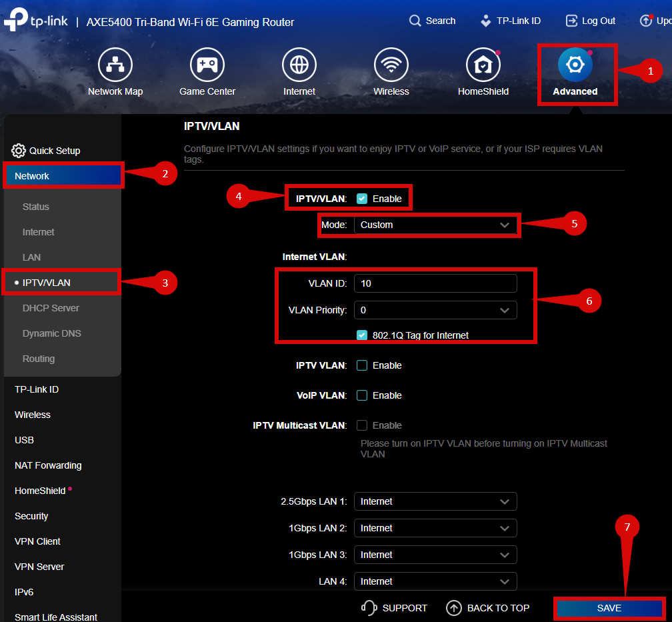Open the Game Center gamepad icon
Image resolution: width=672 pixels, height=622 pixels.
pos(207,65)
